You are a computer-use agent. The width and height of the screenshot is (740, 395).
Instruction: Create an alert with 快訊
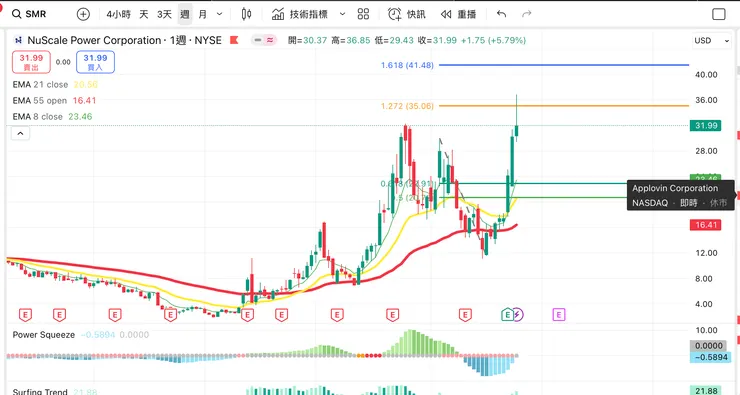click(406, 14)
